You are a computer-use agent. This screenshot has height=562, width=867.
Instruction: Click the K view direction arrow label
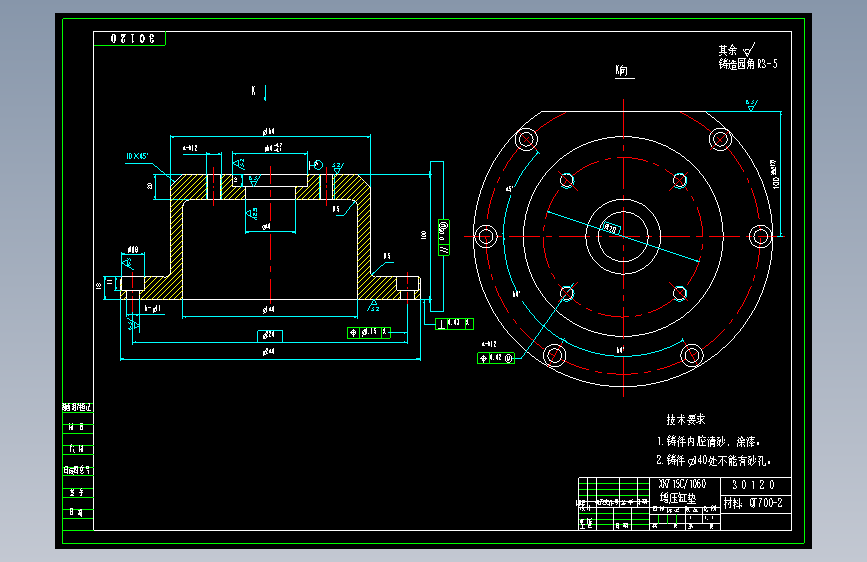(x=259, y=91)
